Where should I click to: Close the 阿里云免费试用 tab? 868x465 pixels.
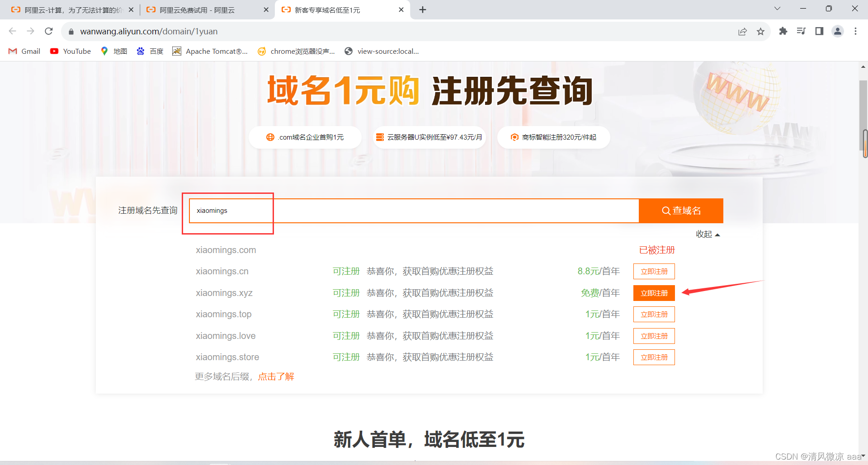[266, 9]
